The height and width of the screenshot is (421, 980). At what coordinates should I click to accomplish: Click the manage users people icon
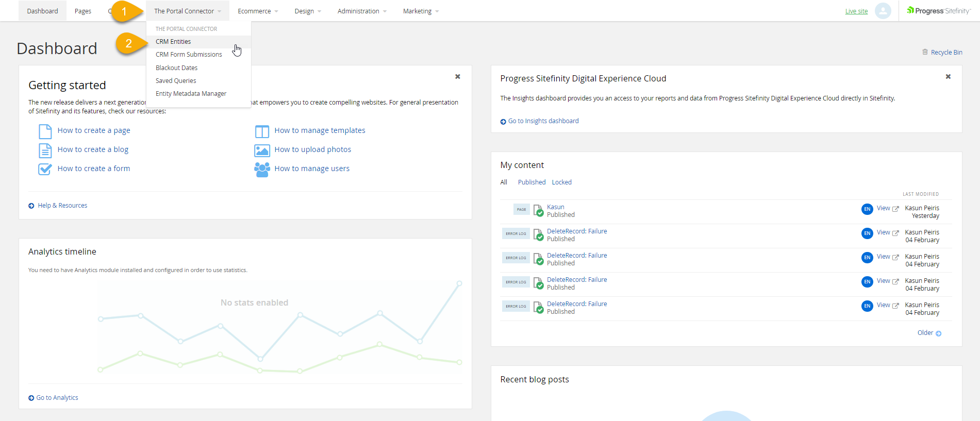point(262,170)
